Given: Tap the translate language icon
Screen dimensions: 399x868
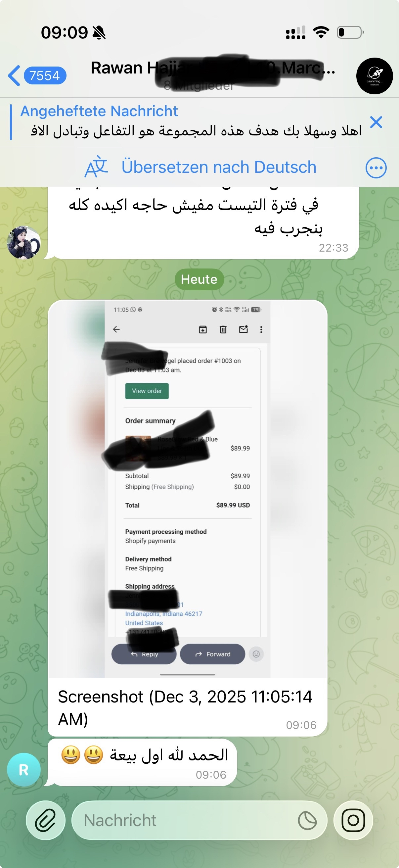Looking at the screenshot, I should 96,167.
